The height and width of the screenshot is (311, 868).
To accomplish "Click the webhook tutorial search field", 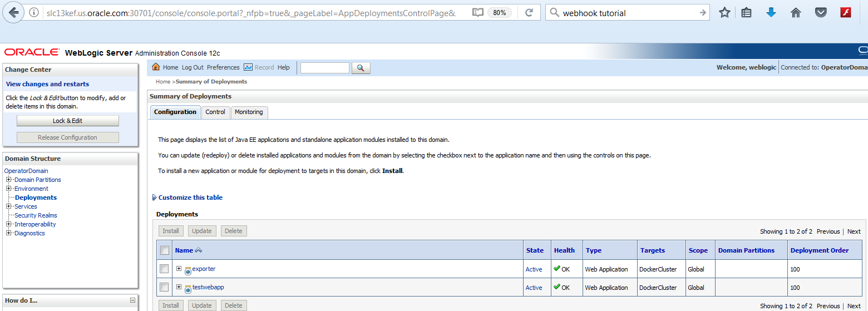I will coord(629,13).
